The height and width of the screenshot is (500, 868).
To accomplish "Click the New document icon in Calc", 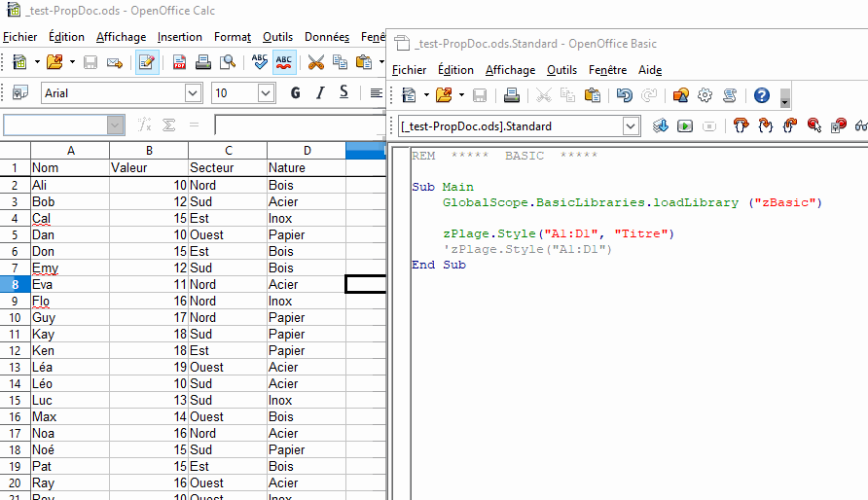I will tap(19, 62).
